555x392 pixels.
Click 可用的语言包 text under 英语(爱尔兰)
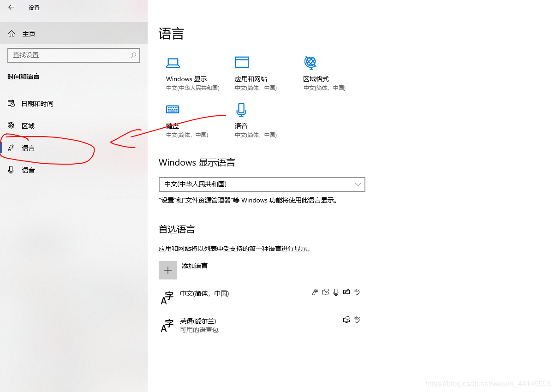click(x=199, y=330)
